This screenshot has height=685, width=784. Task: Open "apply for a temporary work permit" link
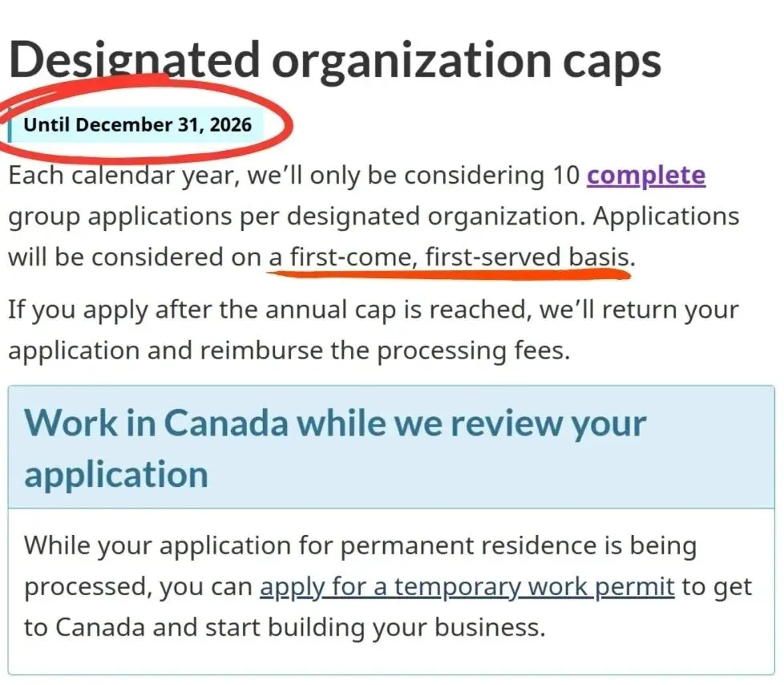467,587
